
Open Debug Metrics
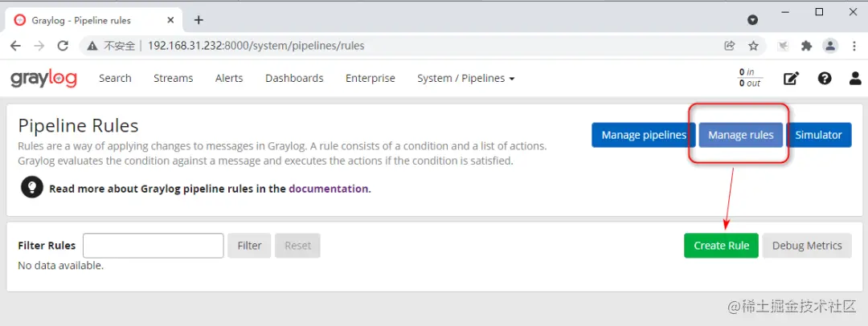coord(807,246)
